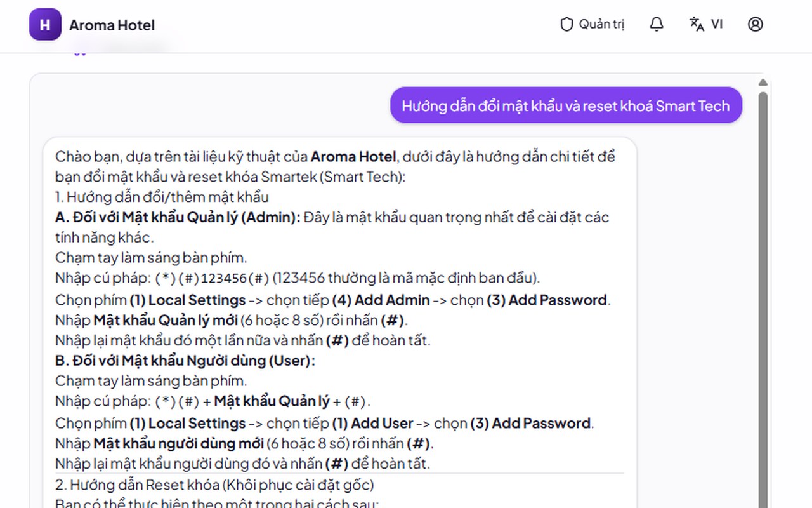Click the purple H hotel logo
The image size is (812, 508).
[45, 25]
